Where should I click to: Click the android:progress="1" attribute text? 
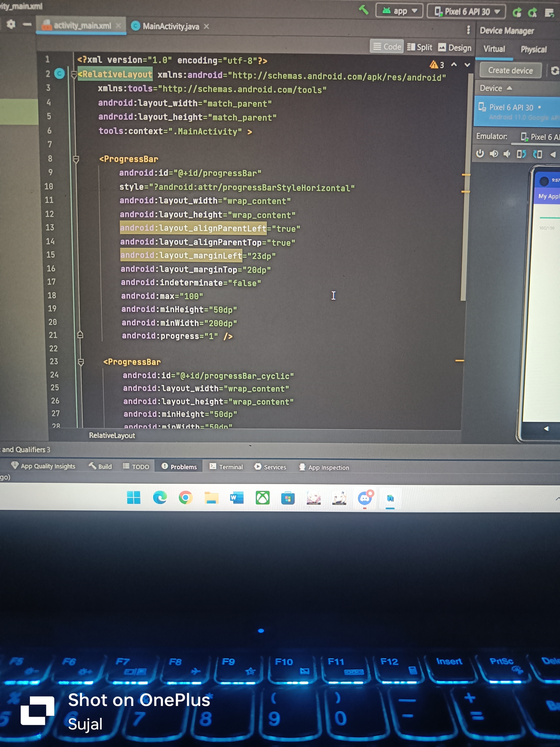[170, 336]
